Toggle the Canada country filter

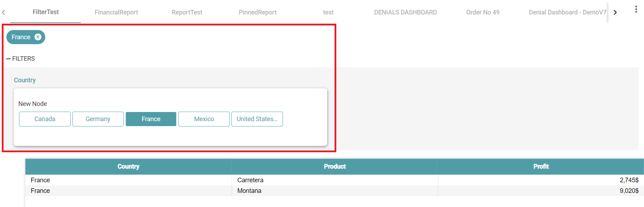(x=45, y=119)
